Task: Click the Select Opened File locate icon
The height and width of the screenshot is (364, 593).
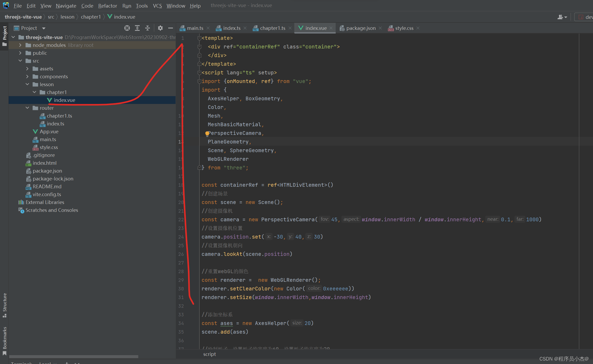Action: point(127,28)
